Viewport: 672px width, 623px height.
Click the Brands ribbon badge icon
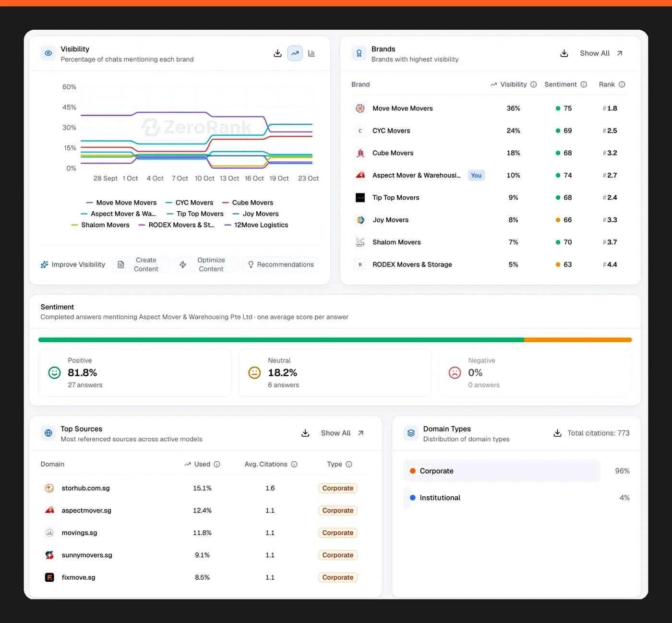click(x=359, y=53)
